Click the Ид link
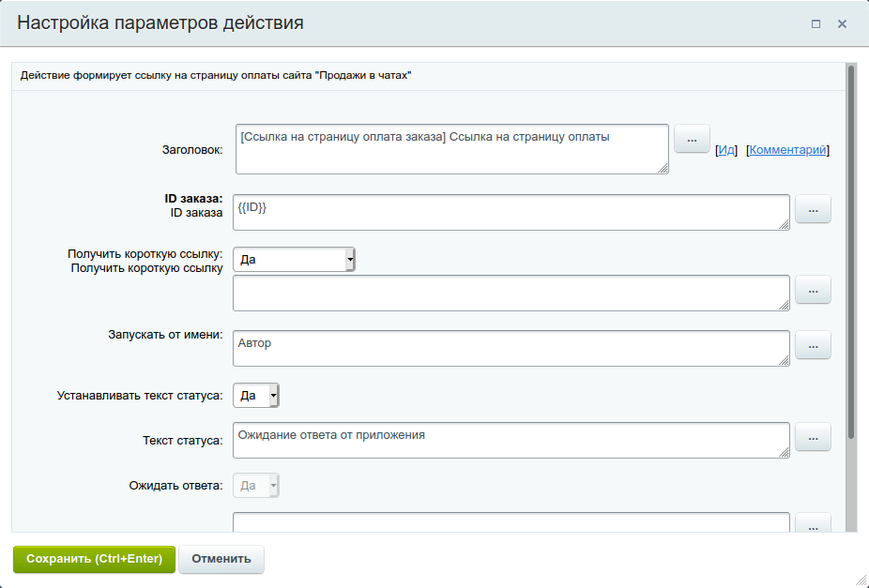 point(727,149)
